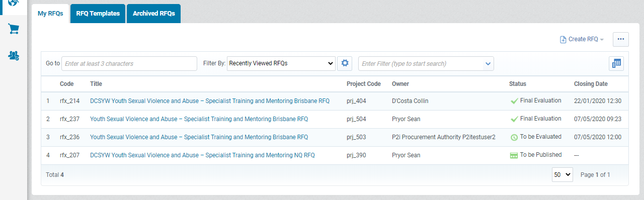This screenshot has width=644, height=200.
Task: Change the 50 rows per page selector
Action: click(562, 174)
